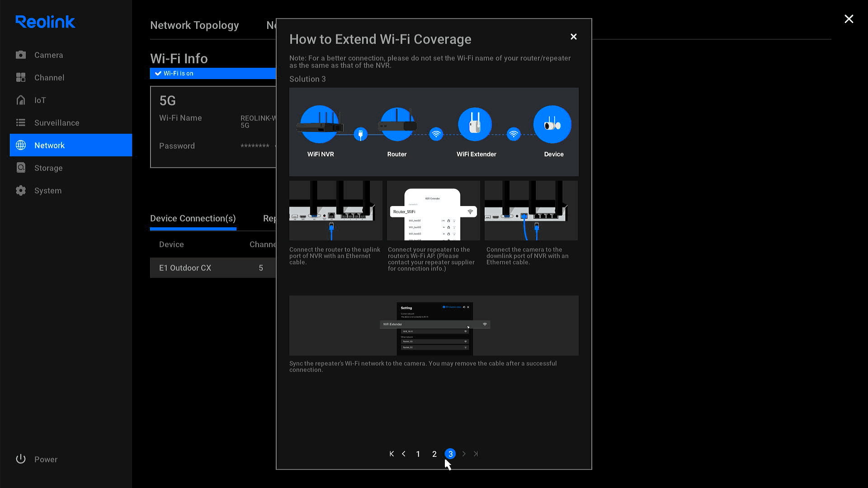This screenshot has width=868, height=488.
Task: Jump to the first page of solutions
Action: [x=392, y=454]
